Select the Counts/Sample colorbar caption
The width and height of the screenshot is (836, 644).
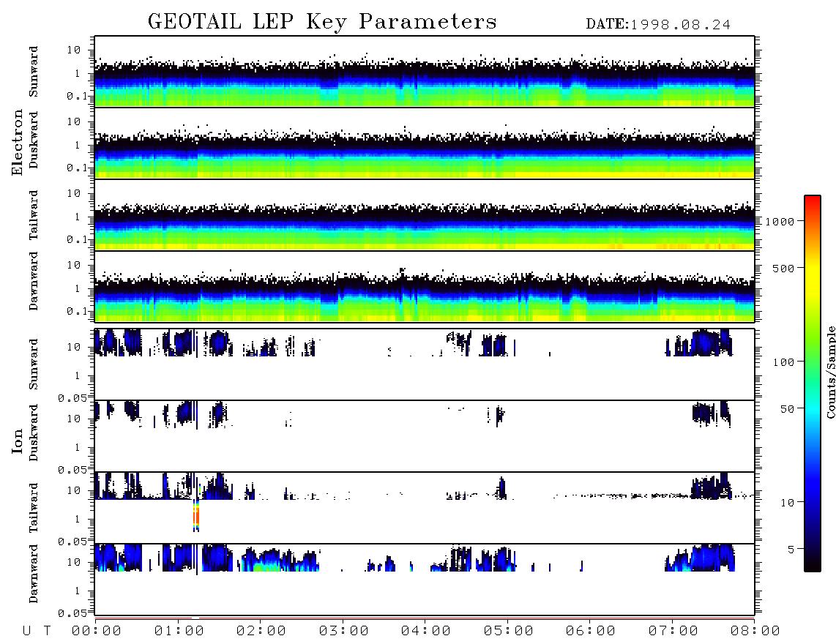(x=830, y=372)
